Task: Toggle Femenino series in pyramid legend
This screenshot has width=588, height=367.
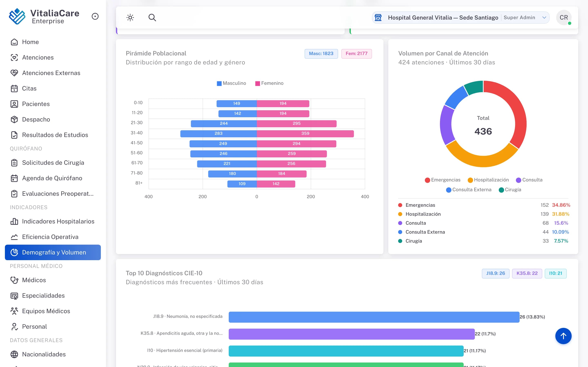Action: (x=269, y=83)
